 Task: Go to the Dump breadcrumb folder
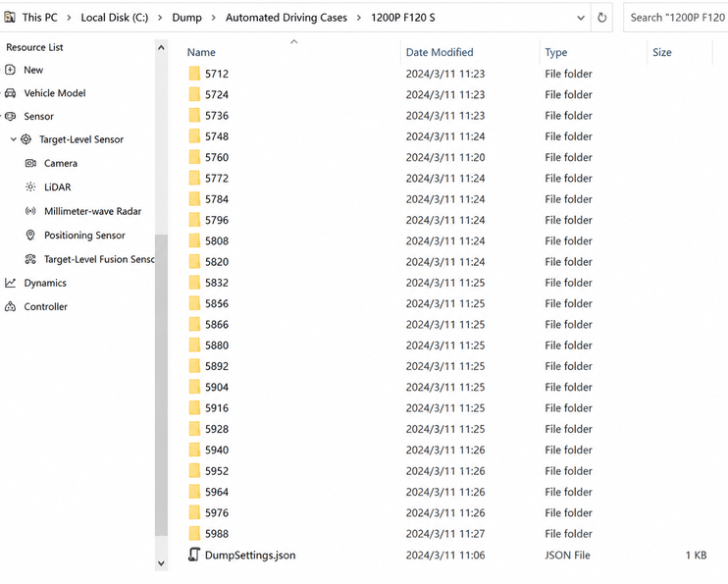[x=187, y=18]
